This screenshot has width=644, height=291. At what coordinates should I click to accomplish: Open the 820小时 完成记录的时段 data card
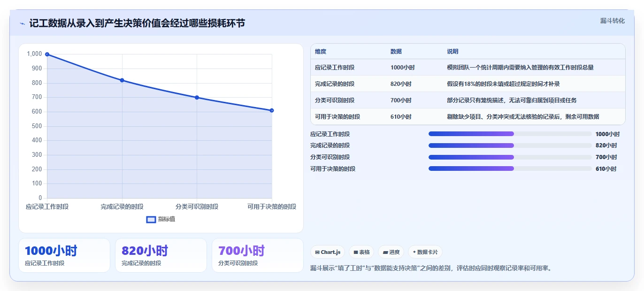tap(161, 255)
